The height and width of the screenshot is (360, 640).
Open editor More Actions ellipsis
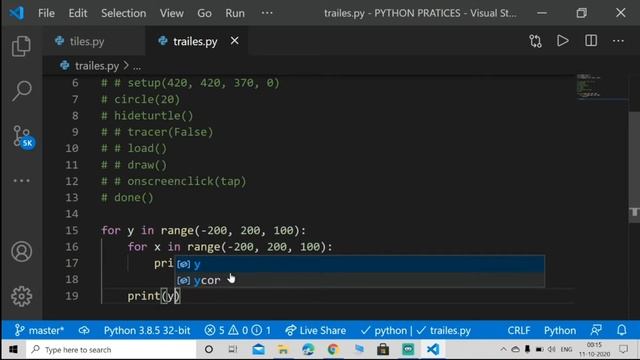point(618,41)
